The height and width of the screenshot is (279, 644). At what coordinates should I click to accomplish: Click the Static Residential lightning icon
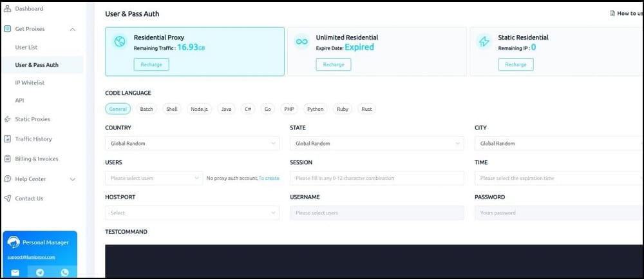click(x=484, y=41)
